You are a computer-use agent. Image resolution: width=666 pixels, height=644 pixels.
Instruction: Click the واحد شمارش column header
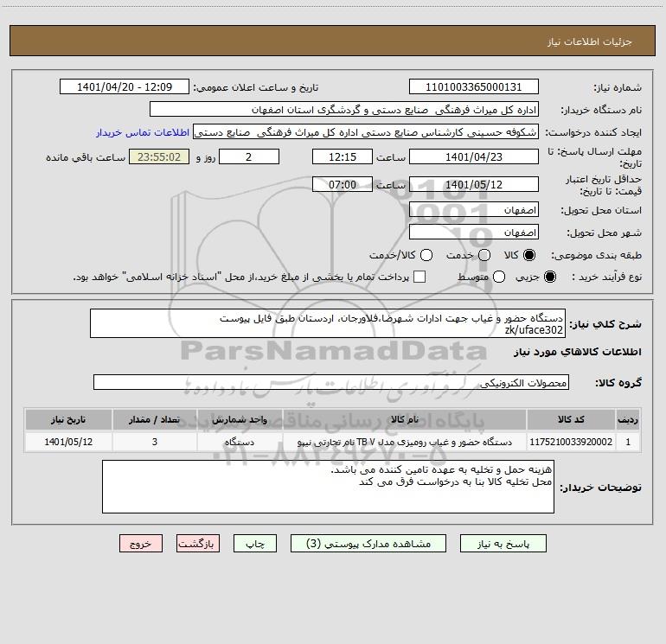pyautogui.click(x=240, y=419)
